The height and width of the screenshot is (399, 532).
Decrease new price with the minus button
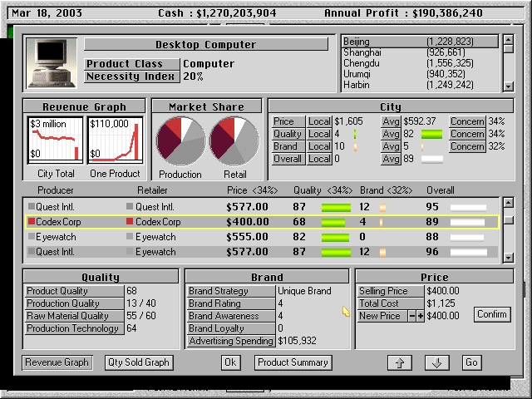411,316
